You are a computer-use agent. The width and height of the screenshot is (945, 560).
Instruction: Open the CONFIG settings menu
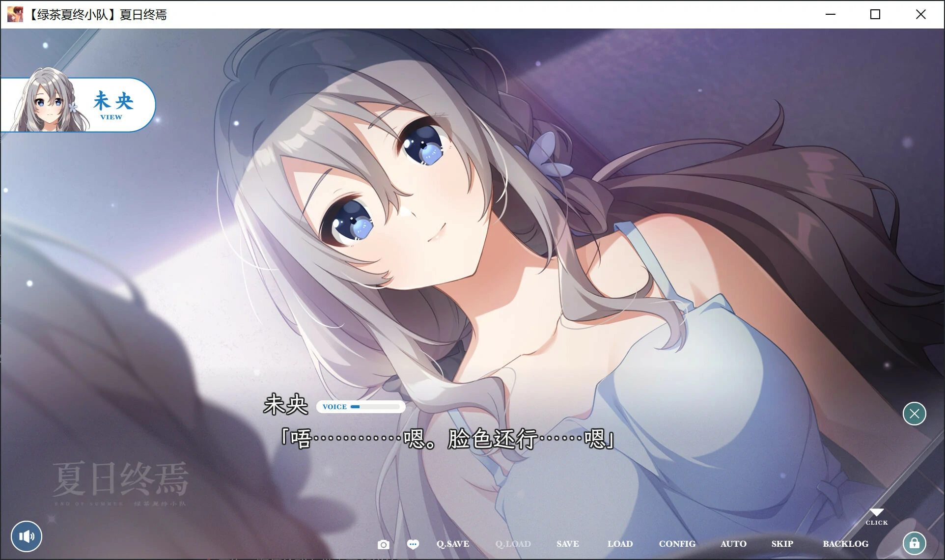coord(677,544)
